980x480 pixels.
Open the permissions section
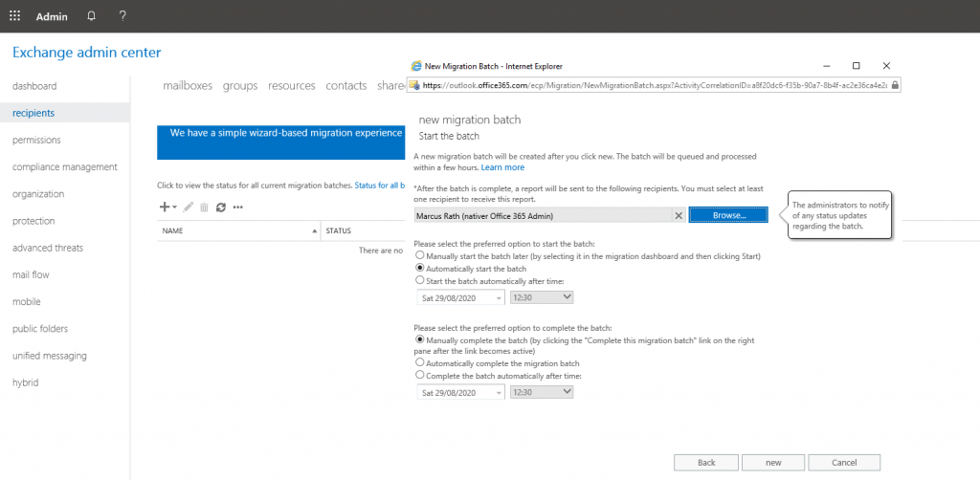36,140
